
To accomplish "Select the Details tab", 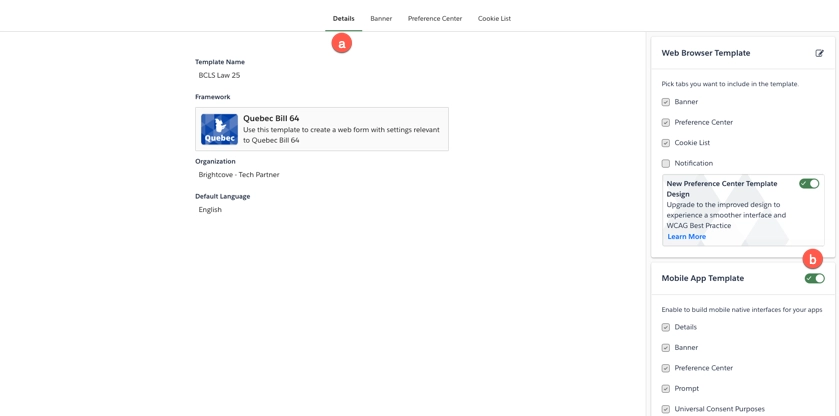I will coord(343,18).
